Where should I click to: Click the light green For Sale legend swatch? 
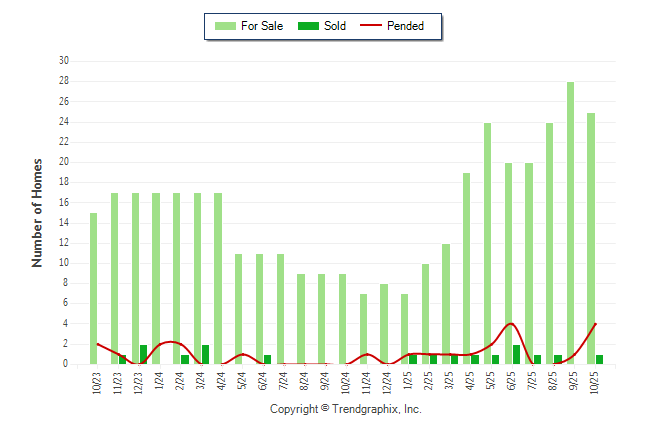(x=224, y=26)
